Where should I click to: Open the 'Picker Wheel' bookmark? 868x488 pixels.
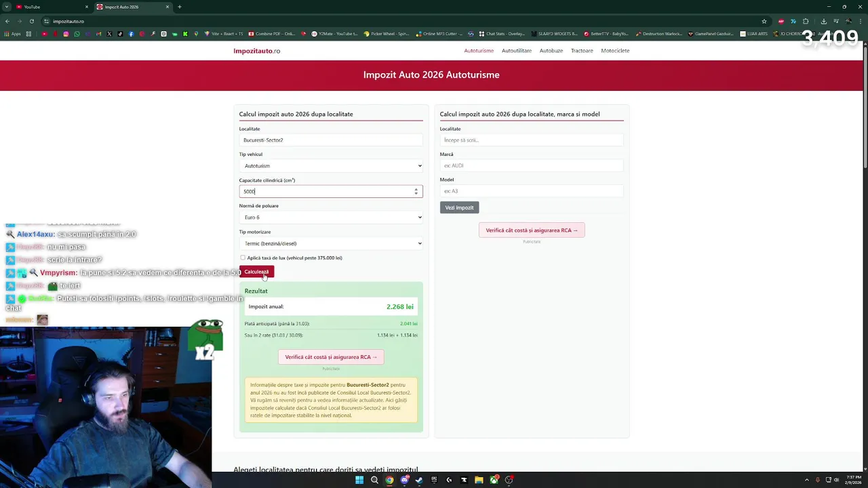click(387, 34)
